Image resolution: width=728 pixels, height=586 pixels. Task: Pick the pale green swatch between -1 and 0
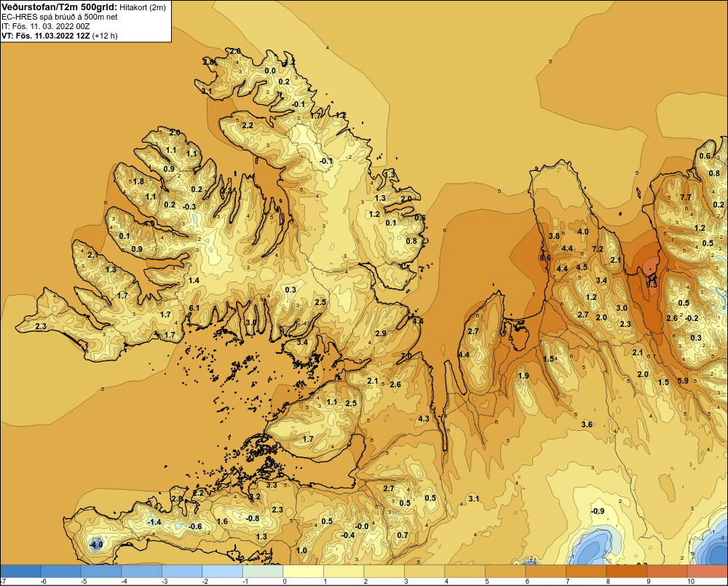pyautogui.click(x=263, y=571)
